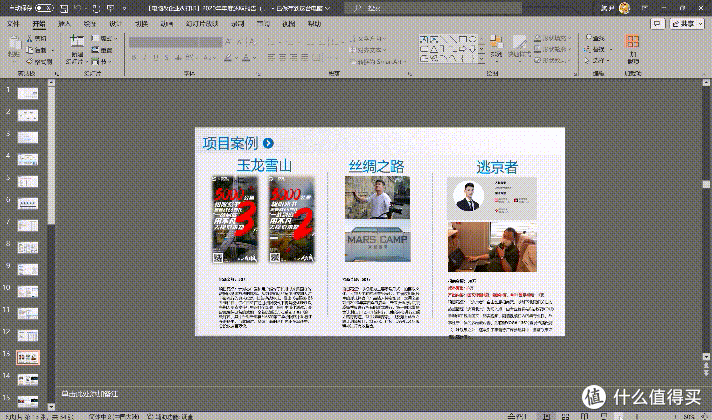Open the View ribbon tab

pyautogui.click(x=289, y=24)
